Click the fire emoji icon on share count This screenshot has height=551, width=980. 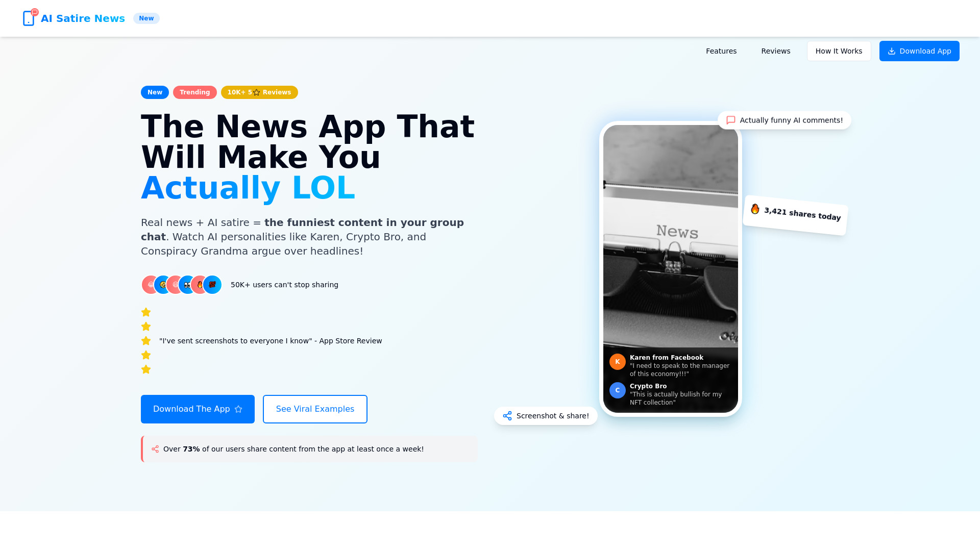(x=754, y=209)
